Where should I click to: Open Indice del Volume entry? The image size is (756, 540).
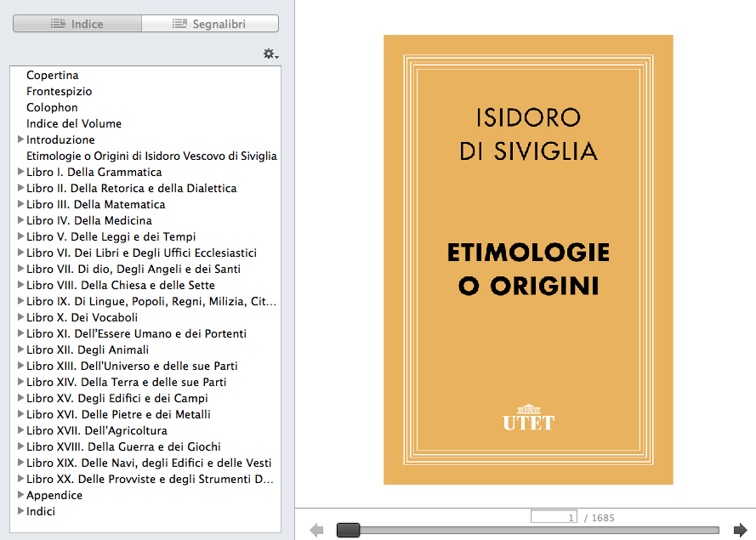(74, 123)
